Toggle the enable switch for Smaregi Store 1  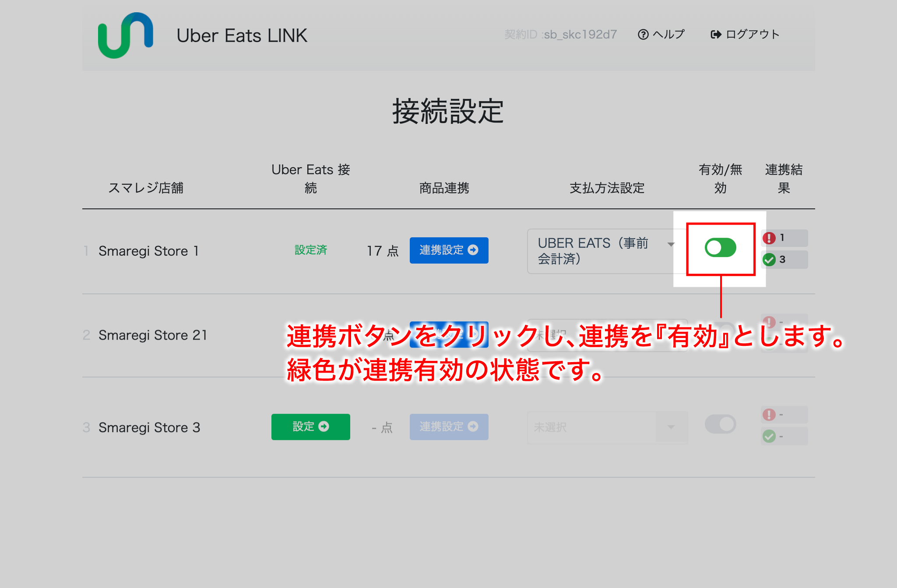(x=721, y=248)
